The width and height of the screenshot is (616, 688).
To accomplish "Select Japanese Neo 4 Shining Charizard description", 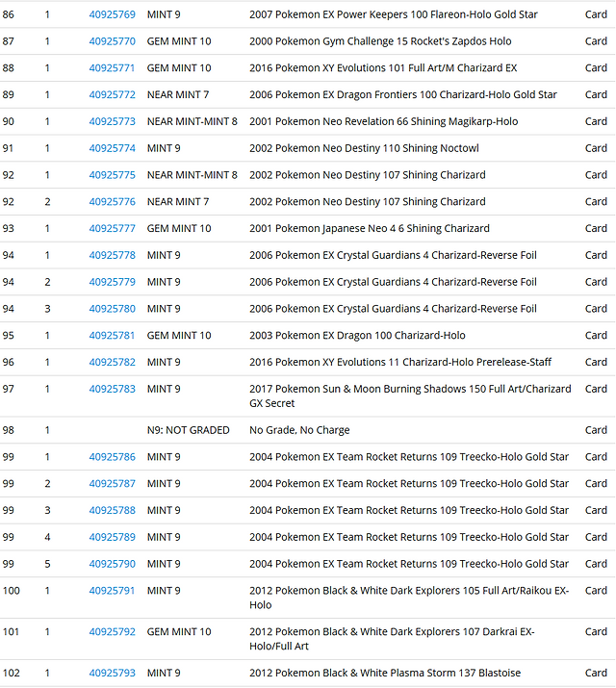I will (370, 229).
